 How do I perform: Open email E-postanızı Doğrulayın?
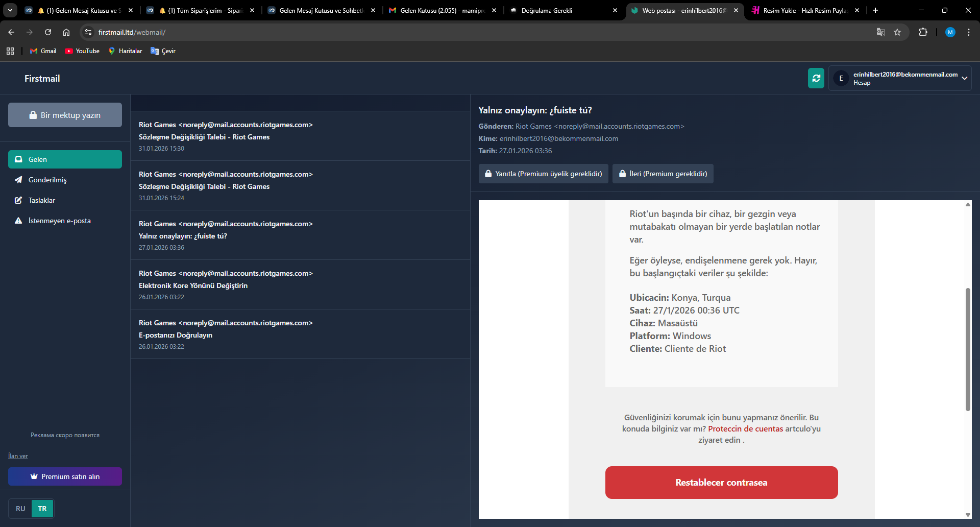coord(300,334)
